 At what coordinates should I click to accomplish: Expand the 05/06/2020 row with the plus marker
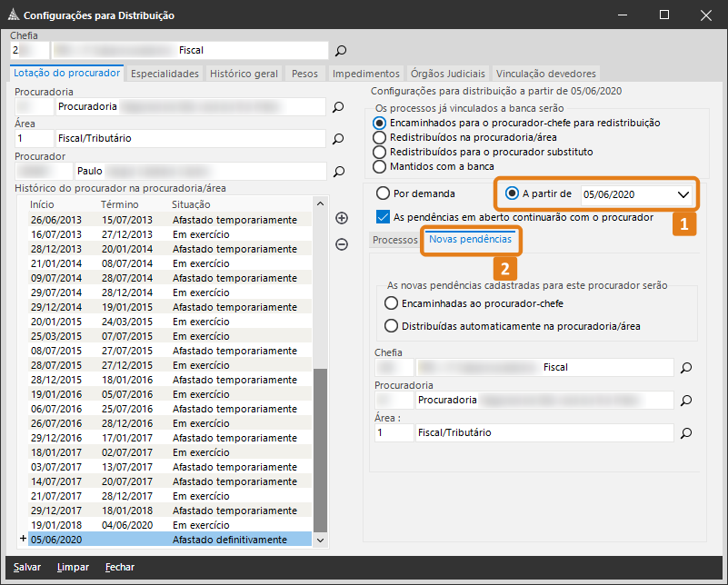[23, 540]
